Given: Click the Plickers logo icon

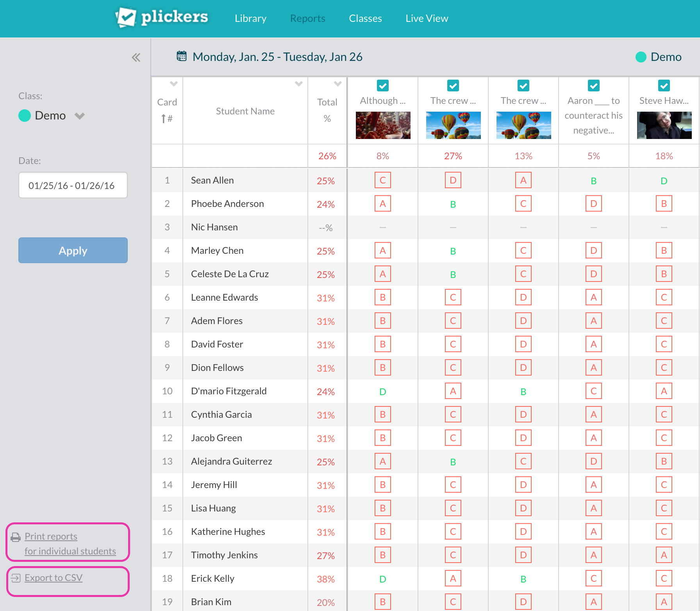Looking at the screenshot, I should pyautogui.click(x=126, y=18).
